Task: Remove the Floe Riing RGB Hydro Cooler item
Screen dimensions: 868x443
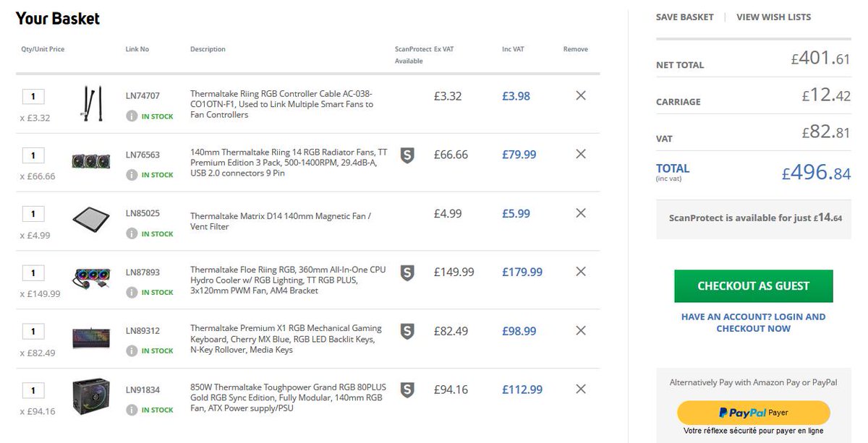Action: [580, 272]
